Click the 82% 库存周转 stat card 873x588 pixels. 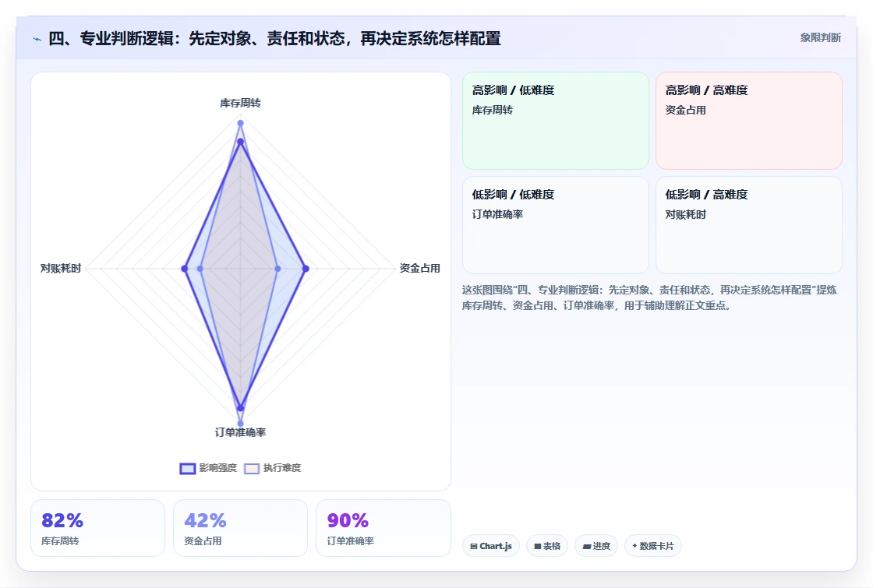(97, 528)
